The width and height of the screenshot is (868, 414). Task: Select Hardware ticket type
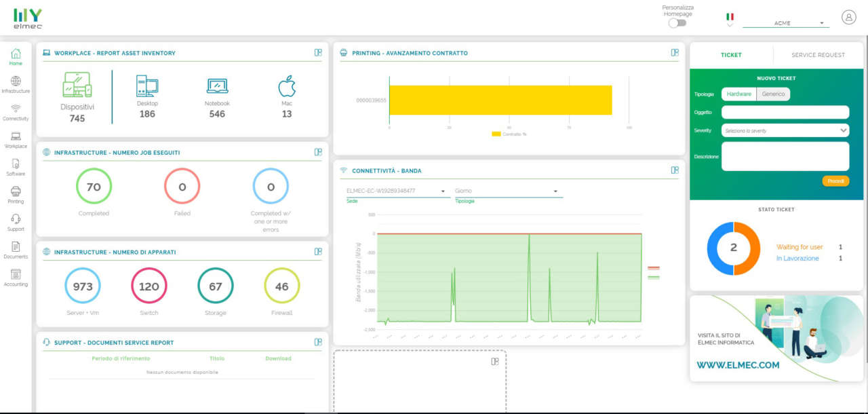pos(738,94)
